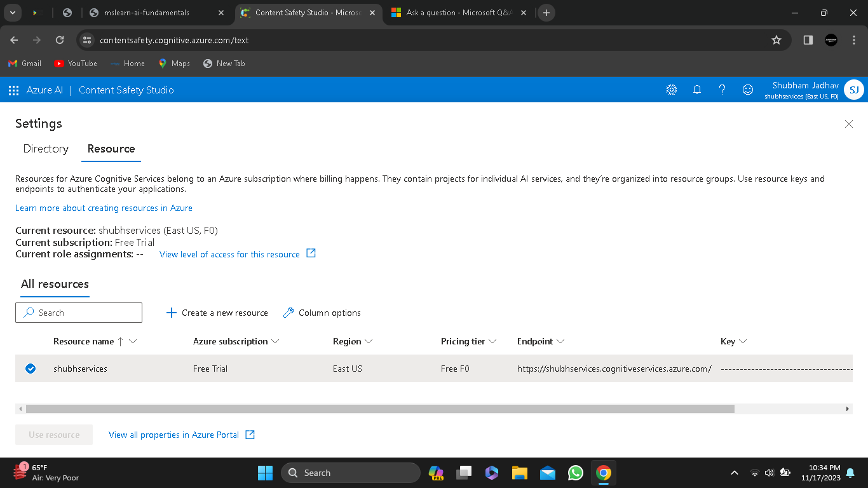Open Task View on taskbar
The image size is (868, 488).
(465, 473)
